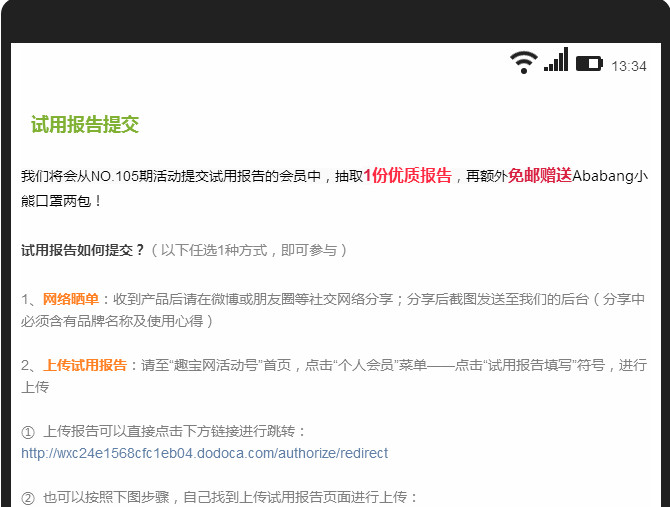
Task: Click the text 必须含有品牌名称及使用心得
Action: [x=112, y=321]
